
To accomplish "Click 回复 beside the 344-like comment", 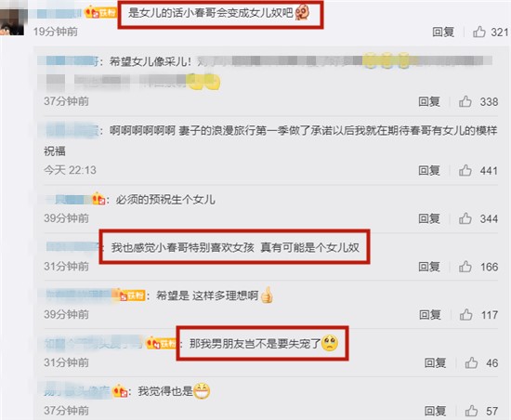I will pos(429,218).
